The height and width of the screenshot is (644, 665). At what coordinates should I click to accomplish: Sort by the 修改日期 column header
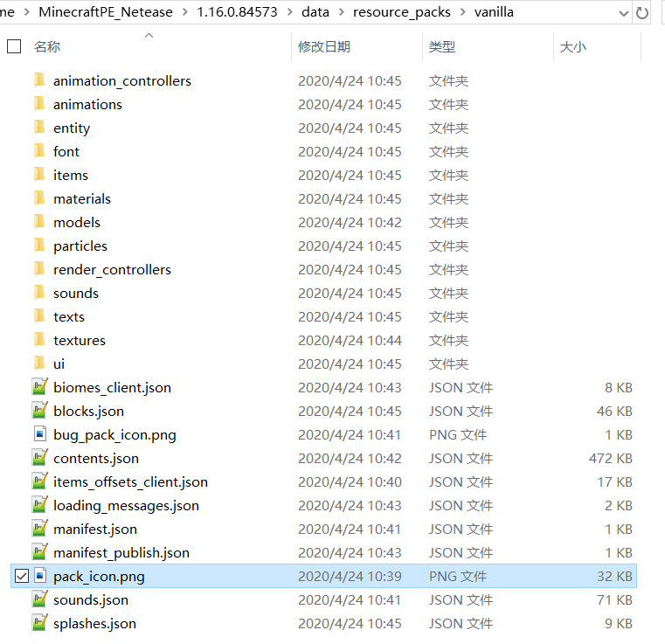(324, 46)
